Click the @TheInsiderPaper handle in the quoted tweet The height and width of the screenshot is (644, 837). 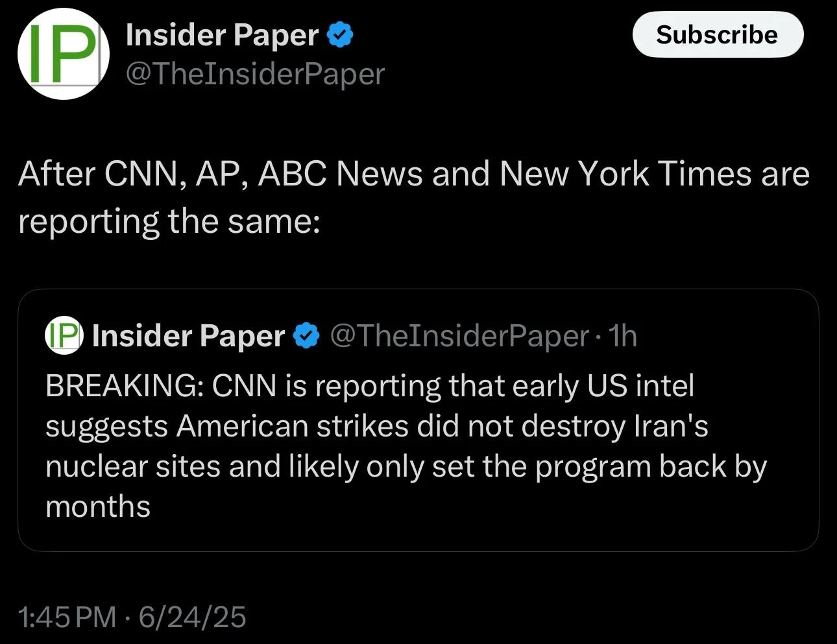coord(459,336)
